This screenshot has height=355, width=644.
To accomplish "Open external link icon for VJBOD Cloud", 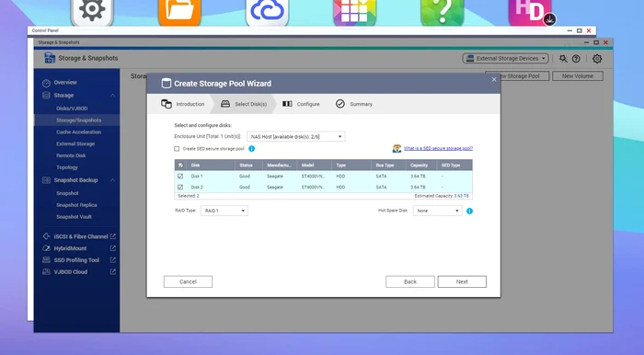I will (113, 271).
